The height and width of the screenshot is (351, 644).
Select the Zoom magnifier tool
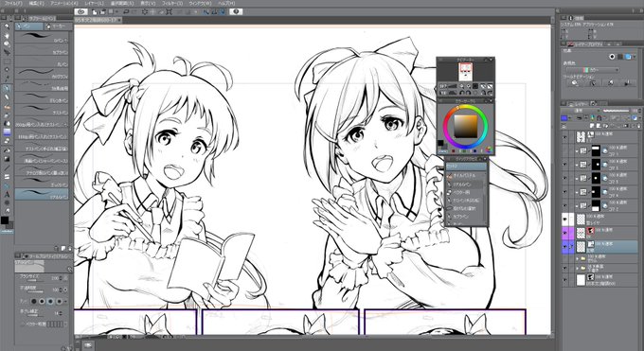point(7,26)
